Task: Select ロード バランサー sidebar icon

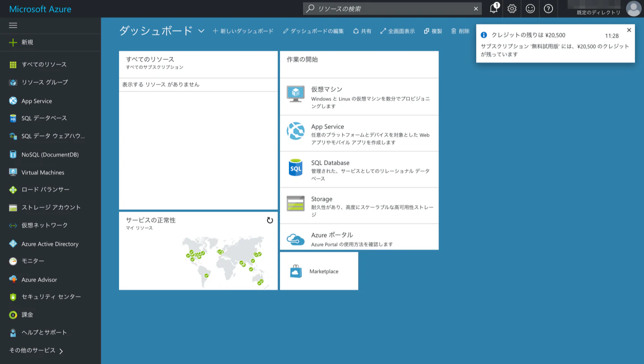Action: (x=13, y=190)
